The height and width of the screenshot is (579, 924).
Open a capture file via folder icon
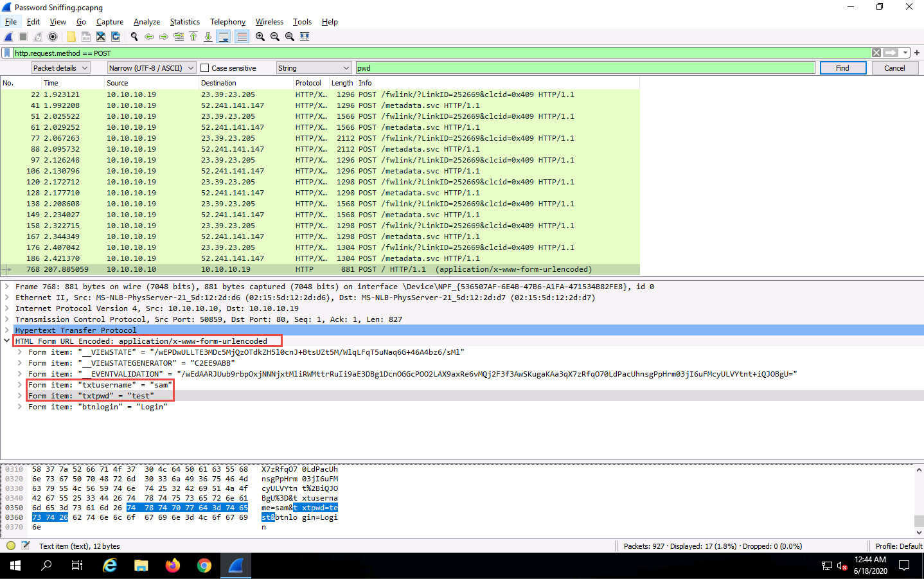(71, 37)
